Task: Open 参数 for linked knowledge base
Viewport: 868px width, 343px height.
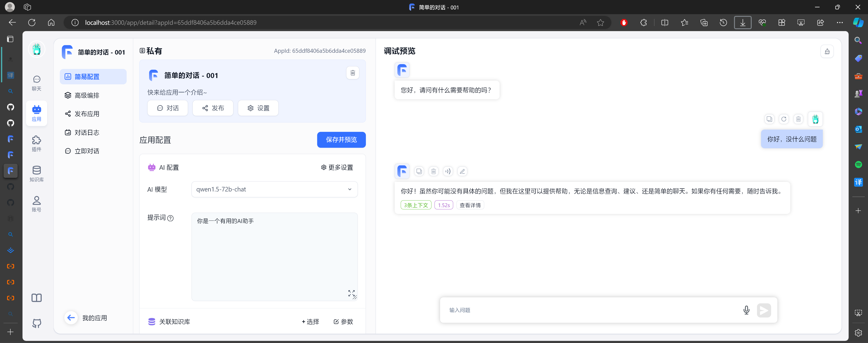Action: [x=343, y=322]
